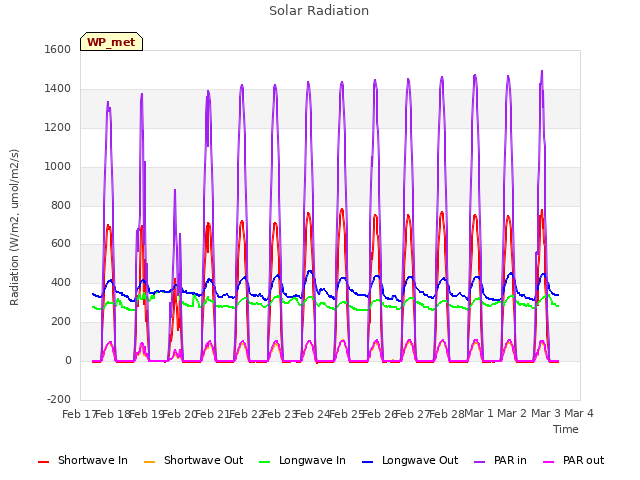This screenshot has width=640, height=480.
Task: Click the Mar 3 x-axis label
Action: (546, 413)
